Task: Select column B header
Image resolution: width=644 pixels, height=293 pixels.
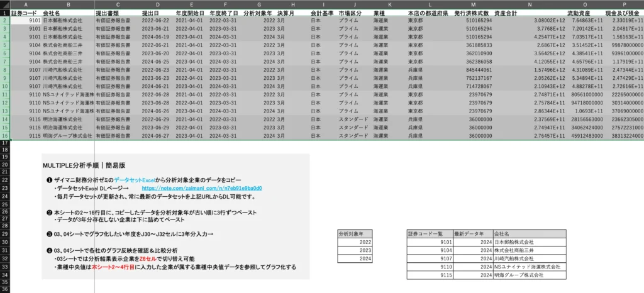Action: click(68, 4)
